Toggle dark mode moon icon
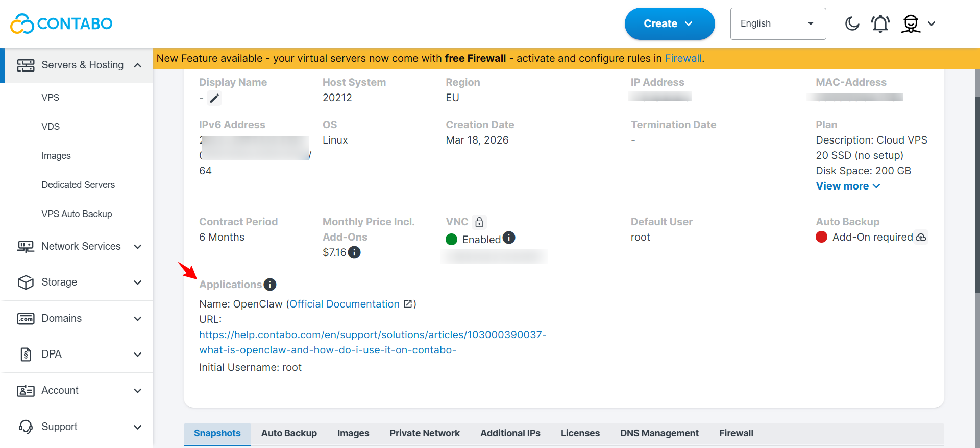Viewport: 980px width, 448px height. click(x=852, y=23)
